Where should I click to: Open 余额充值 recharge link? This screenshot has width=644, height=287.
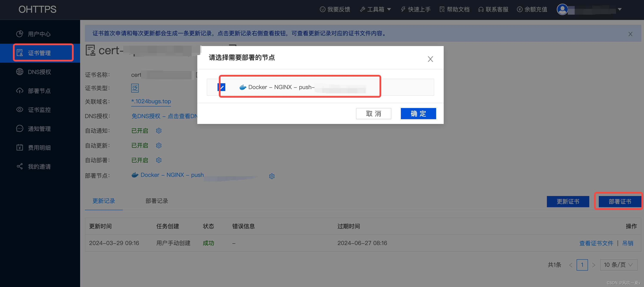(x=532, y=9)
